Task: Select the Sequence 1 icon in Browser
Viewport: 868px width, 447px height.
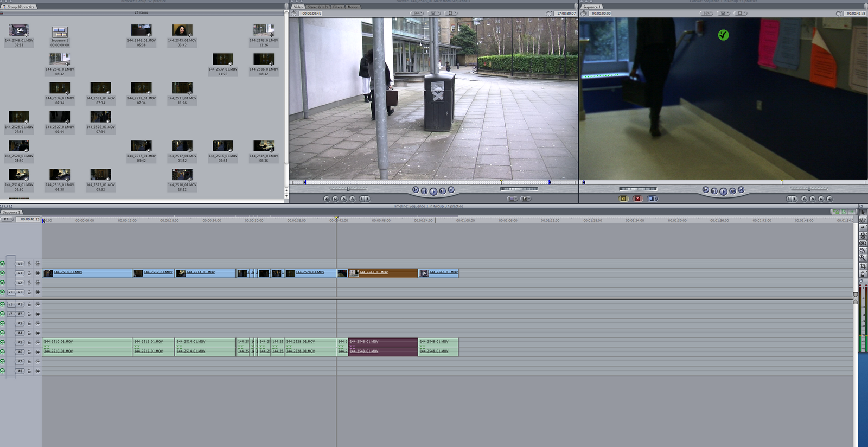Action: 60,32
